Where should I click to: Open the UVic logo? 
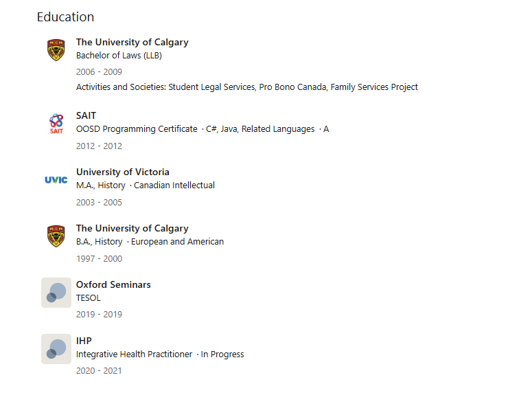56,180
